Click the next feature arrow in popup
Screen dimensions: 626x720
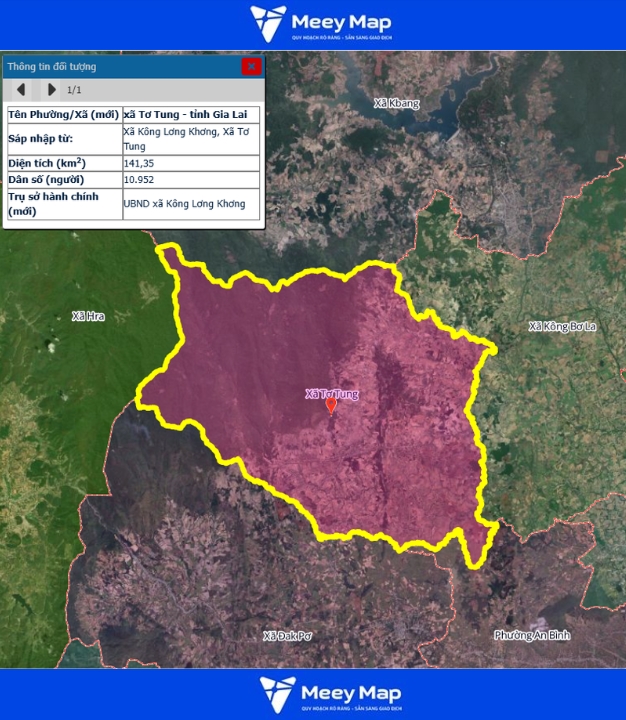(51, 90)
